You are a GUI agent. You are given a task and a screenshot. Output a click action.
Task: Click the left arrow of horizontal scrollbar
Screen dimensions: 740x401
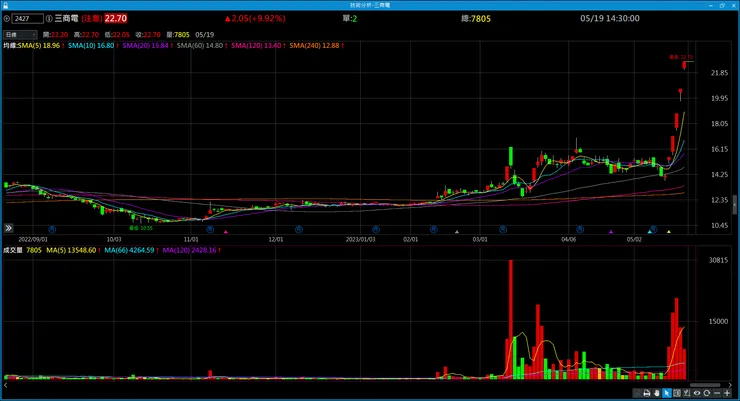click(6, 385)
